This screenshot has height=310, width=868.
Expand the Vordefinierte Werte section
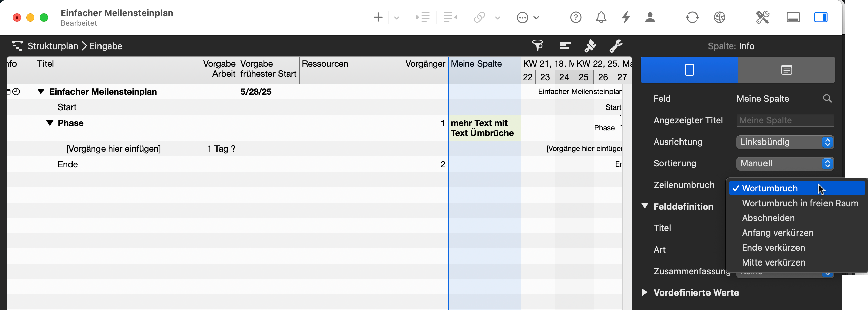(645, 292)
